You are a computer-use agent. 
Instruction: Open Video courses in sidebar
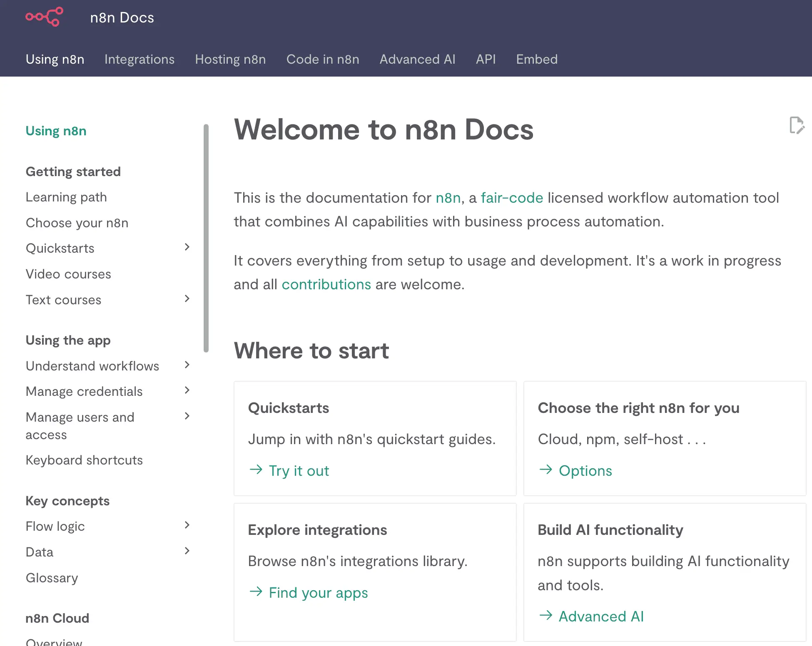click(x=68, y=274)
